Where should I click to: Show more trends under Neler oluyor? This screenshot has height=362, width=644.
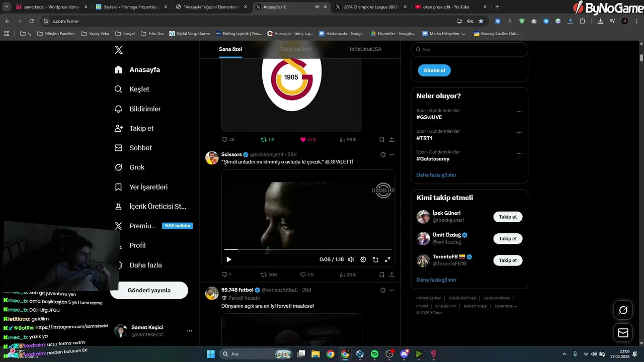pos(436,175)
